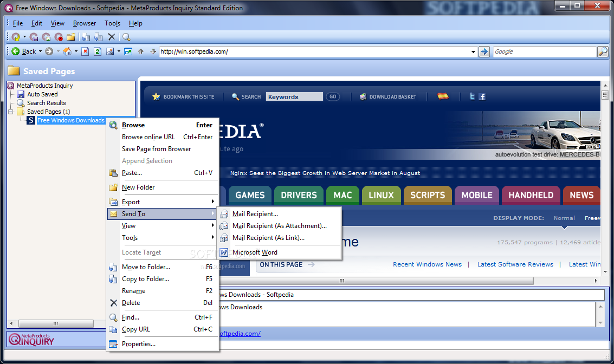Click the full screen window icon

(x=128, y=51)
